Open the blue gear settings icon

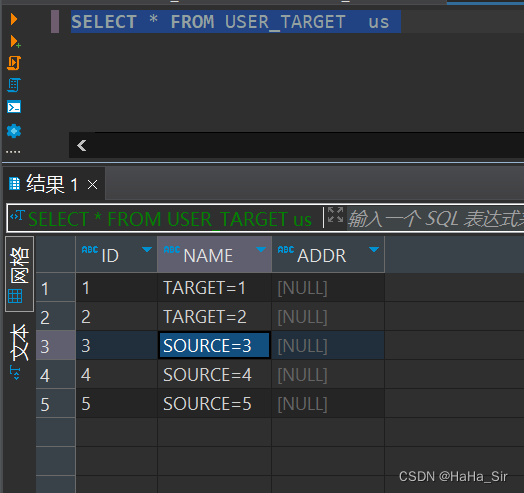click(14, 131)
